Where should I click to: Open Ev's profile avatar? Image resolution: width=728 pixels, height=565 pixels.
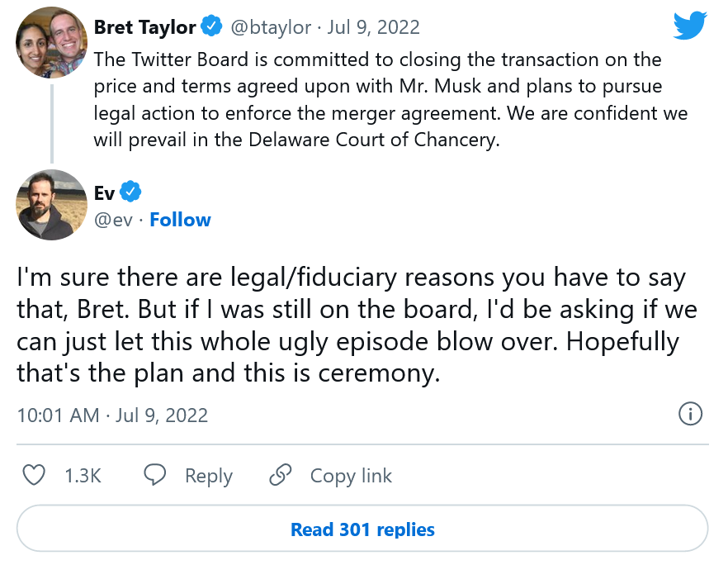52,205
